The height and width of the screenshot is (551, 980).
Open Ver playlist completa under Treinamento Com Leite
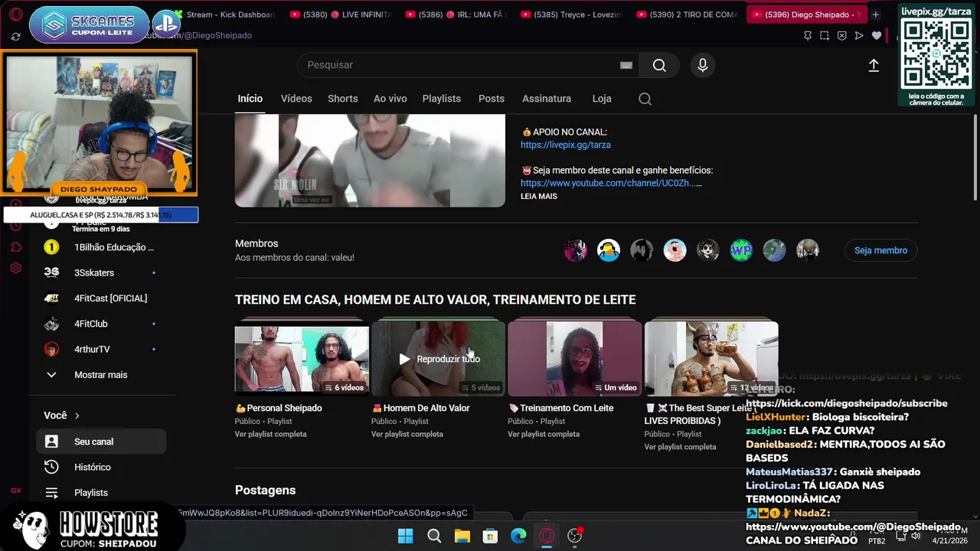pyautogui.click(x=544, y=434)
